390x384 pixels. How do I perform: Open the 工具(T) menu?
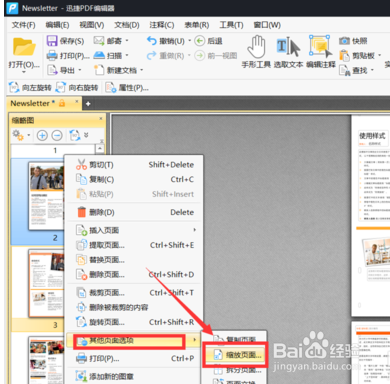coord(231,25)
